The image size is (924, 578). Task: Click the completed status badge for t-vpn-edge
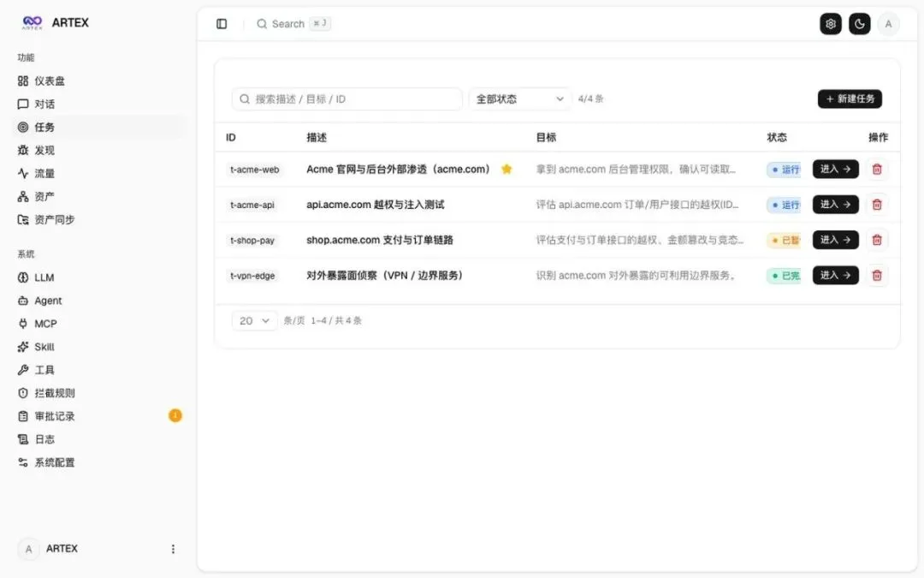point(784,276)
